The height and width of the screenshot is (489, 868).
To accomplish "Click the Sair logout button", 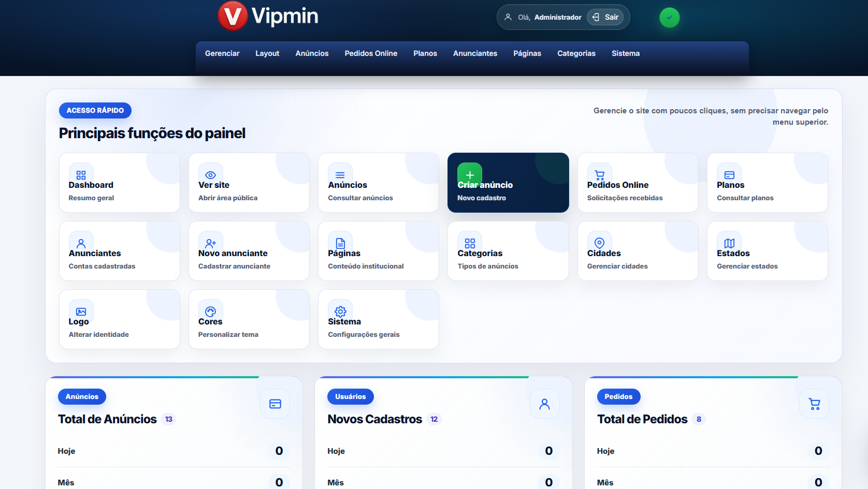I will (605, 17).
